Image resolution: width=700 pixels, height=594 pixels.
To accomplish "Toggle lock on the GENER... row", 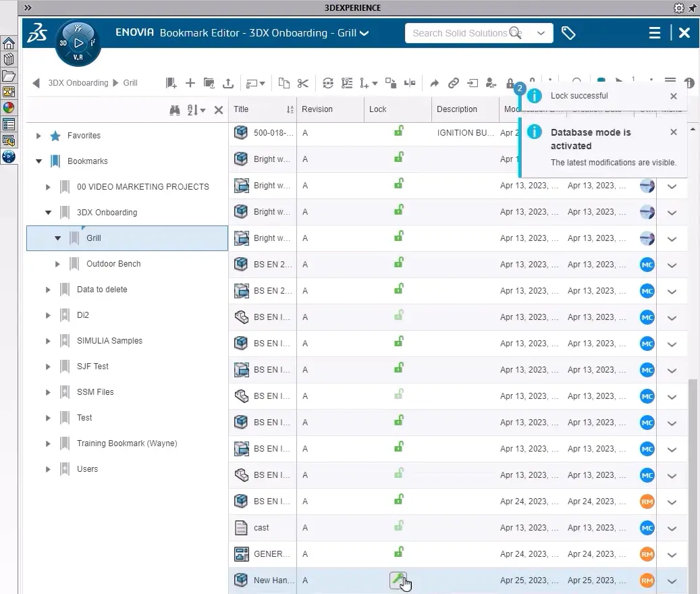I will [x=399, y=552].
